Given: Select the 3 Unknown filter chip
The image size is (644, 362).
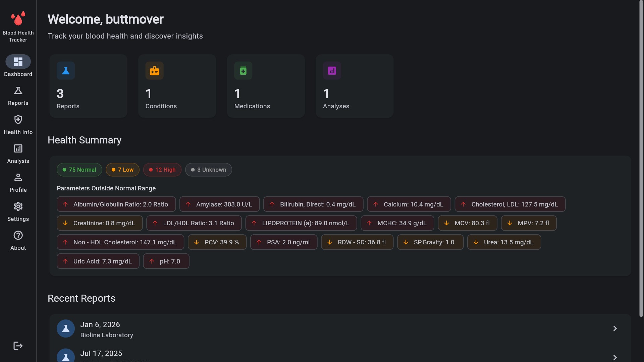Looking at the screenshot, I should point(208,170).
